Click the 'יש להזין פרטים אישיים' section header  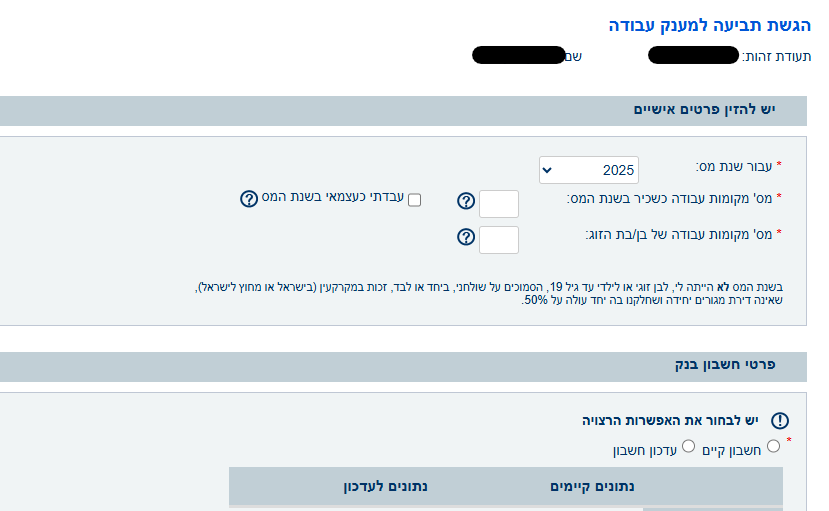click(704, 109)
